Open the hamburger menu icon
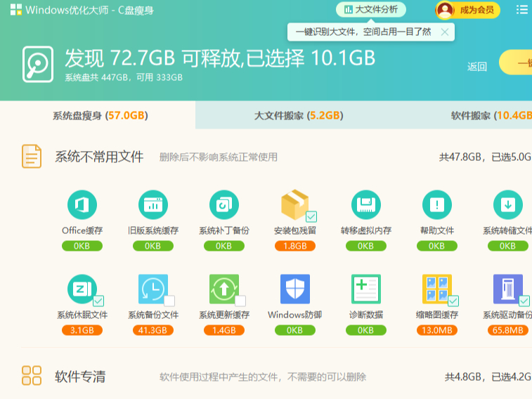The image size is (532, 399). [x=522, y=10]
